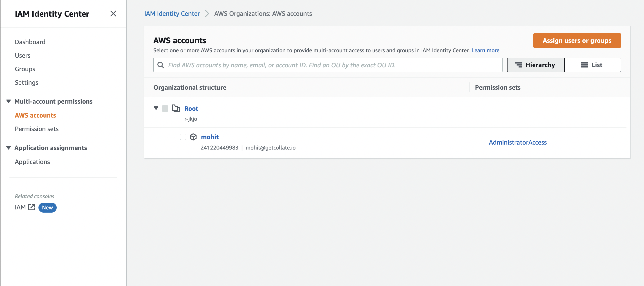Click the magnifier icon in the accounts search bar
Viewport: 644px width, 286px height.
[161, 65]
